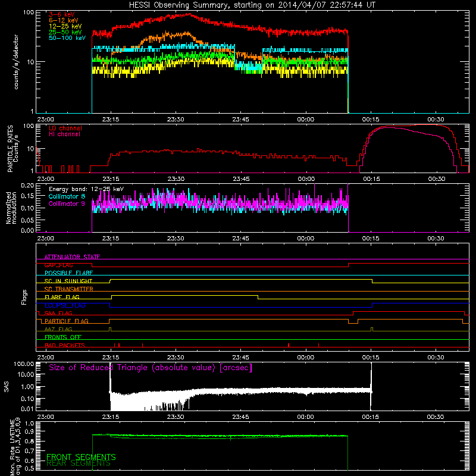
Task: Click the ATTENUATOR_STATE flag label
Action: pos(72,257)
